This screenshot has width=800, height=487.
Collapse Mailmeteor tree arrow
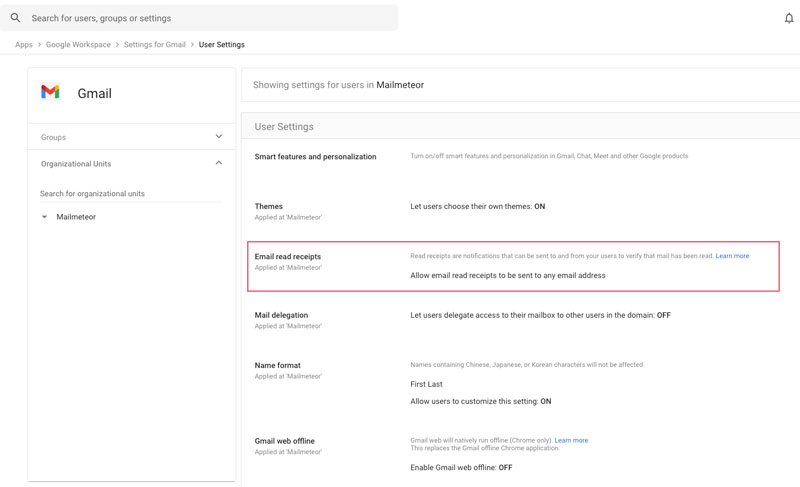tap(44, 217)
